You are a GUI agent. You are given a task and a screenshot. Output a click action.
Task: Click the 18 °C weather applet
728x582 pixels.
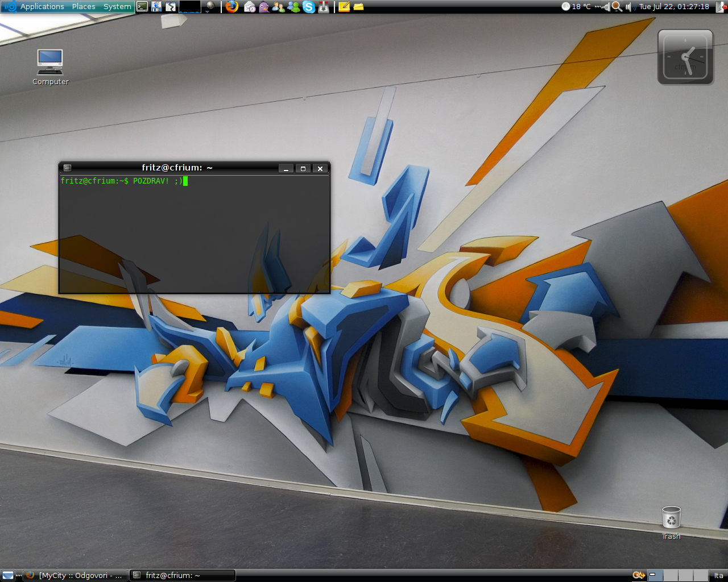point(576,7)
